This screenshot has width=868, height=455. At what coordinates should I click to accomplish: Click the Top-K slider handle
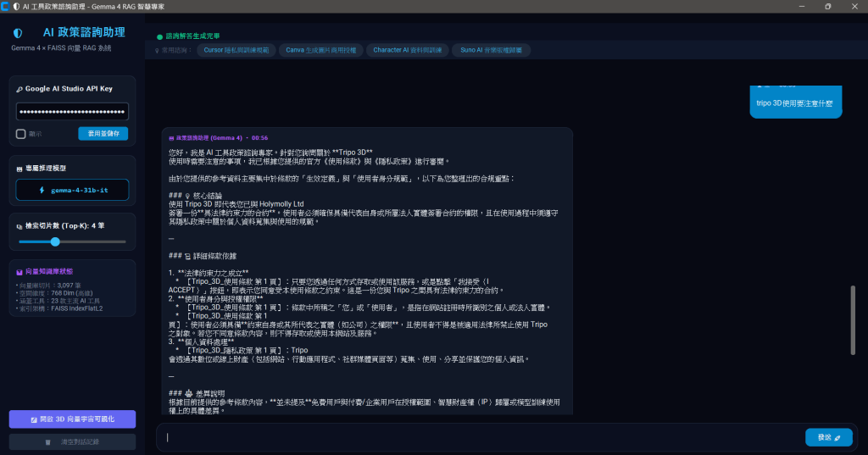[55, 241]
